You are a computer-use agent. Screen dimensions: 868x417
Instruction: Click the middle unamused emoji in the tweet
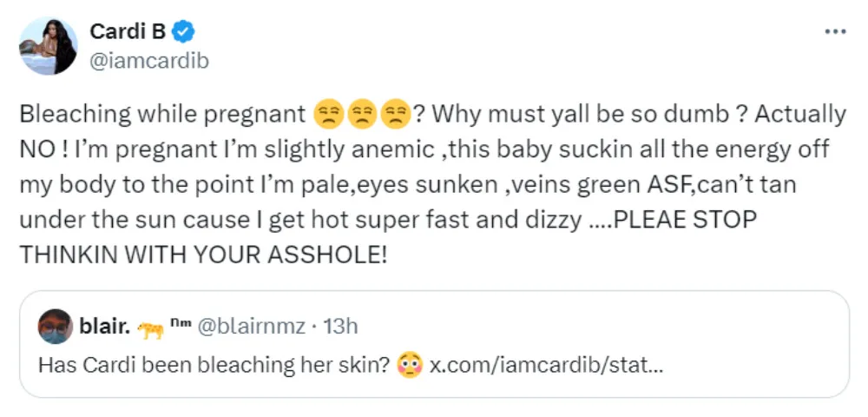pyautogui.click(x=361, y=115)
